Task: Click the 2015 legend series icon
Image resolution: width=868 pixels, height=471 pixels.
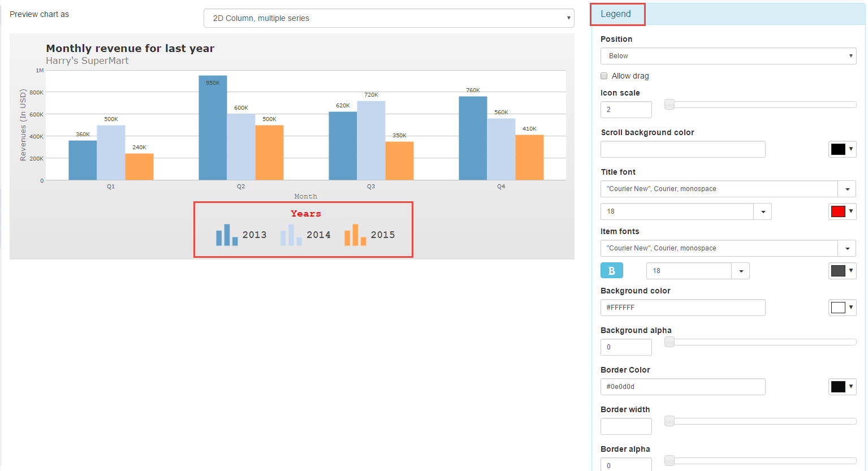Action: (355, 235)
